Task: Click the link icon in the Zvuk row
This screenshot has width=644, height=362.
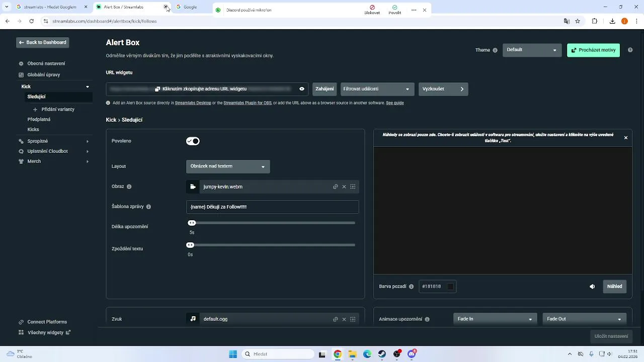Action: click(336, 319)
